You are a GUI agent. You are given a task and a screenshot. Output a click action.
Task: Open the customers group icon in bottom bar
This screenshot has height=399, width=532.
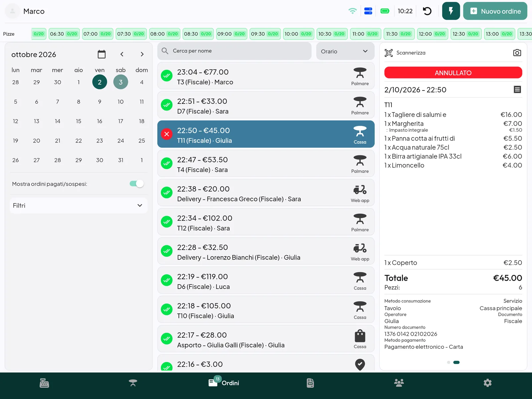tap(399, 383)
